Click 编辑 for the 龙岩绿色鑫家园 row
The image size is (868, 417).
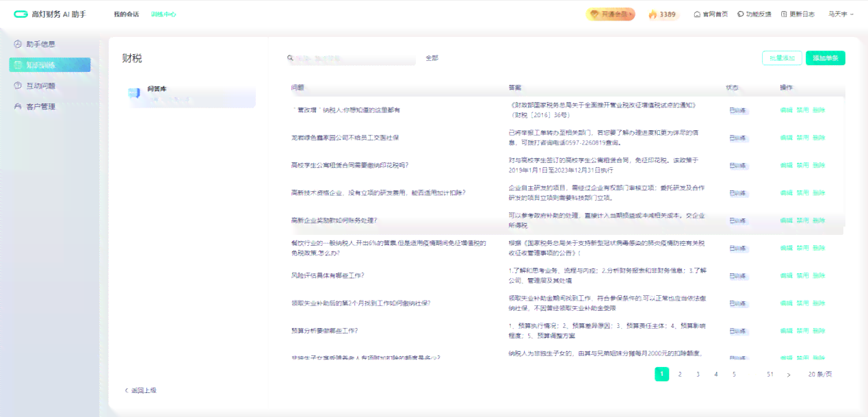[786, 138]
